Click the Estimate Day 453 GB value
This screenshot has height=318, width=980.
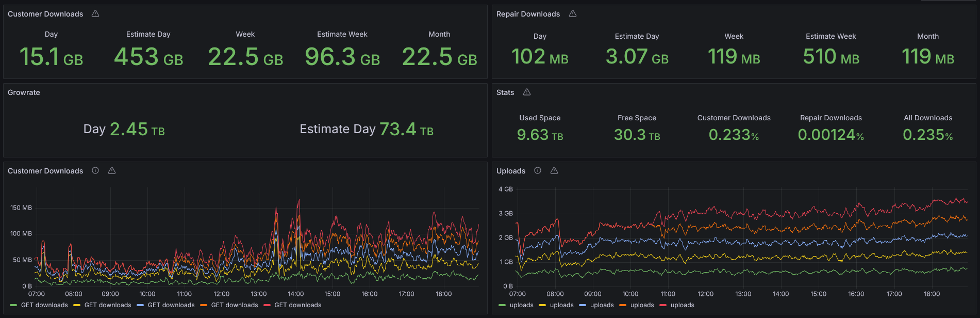pyautogui.click(x=148, y=57)
